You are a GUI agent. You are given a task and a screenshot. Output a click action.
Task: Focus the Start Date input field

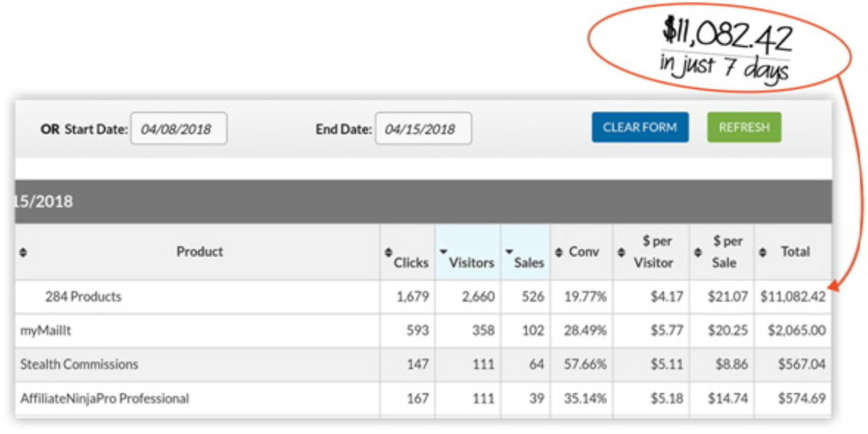point(179,128)
